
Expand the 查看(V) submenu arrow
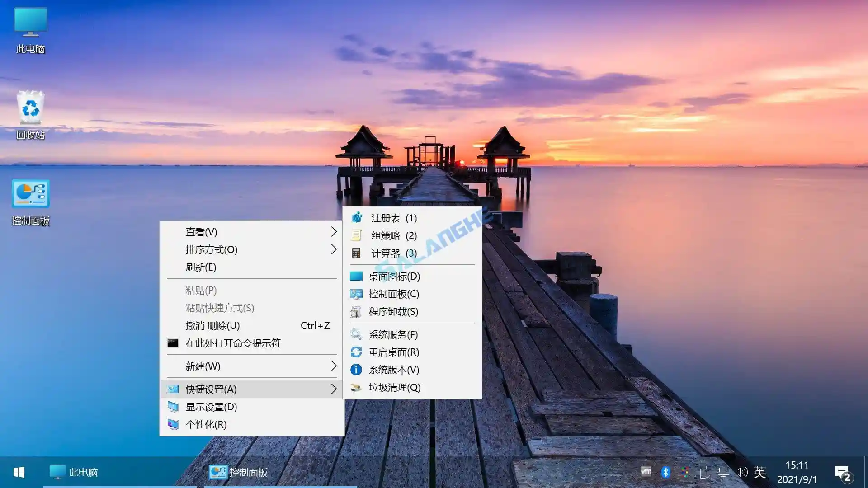point(334,232)
